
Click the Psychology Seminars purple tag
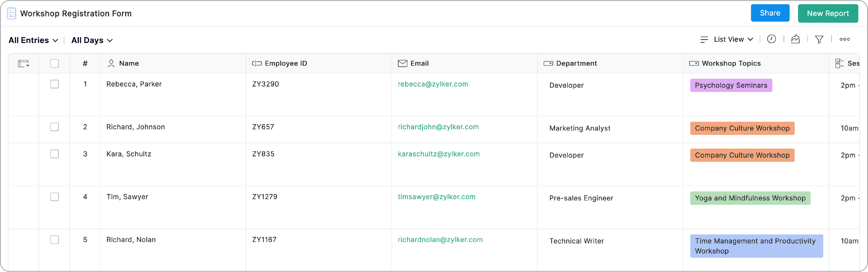731,85
